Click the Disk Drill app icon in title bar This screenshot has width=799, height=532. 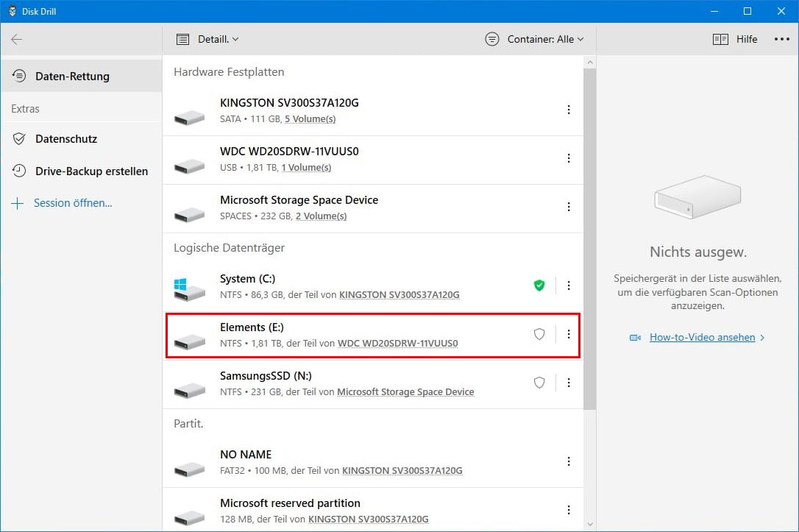click(x=13, y=11)
